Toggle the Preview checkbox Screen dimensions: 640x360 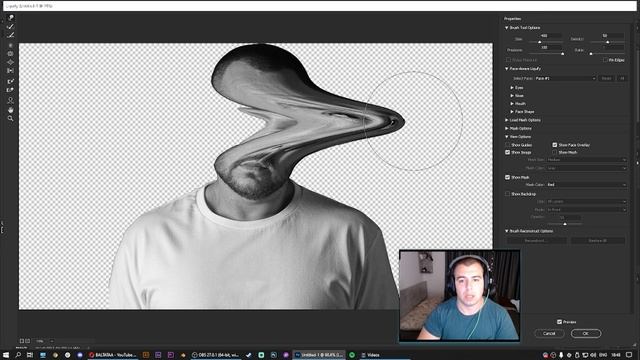click(560, 322)
